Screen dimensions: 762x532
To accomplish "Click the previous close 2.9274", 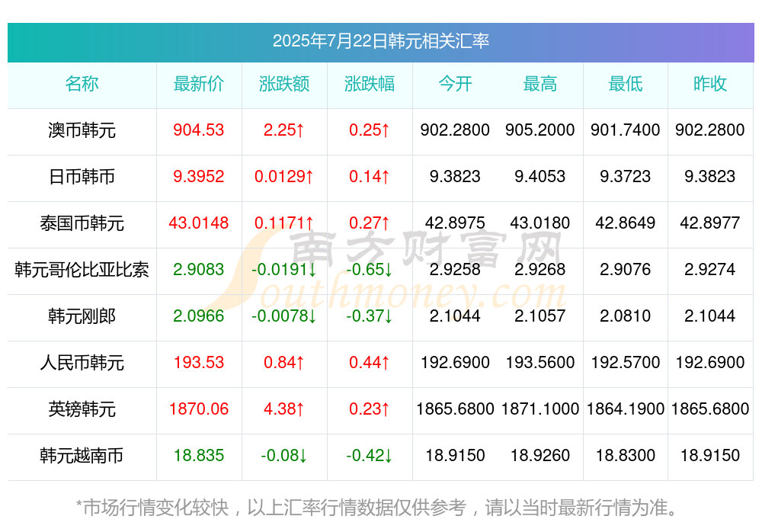I will pyautogui.click(x=710, y=269).
